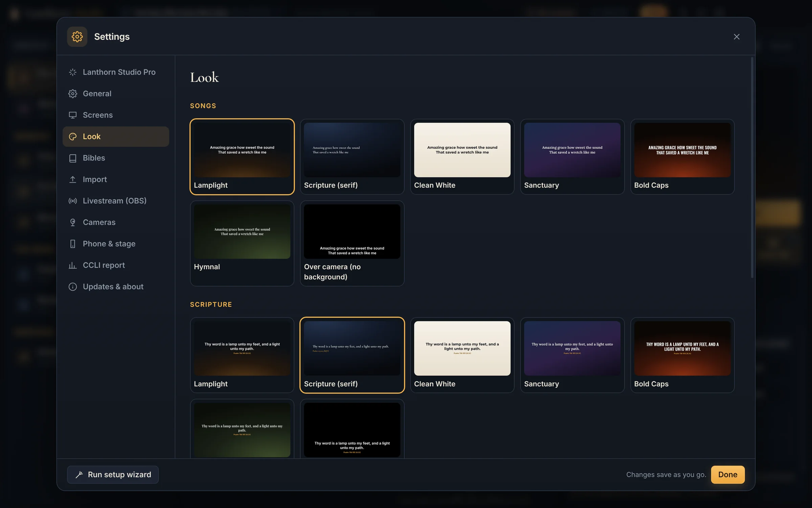
Task: Pick Clean White look for Songs
Action: point(462,157)
